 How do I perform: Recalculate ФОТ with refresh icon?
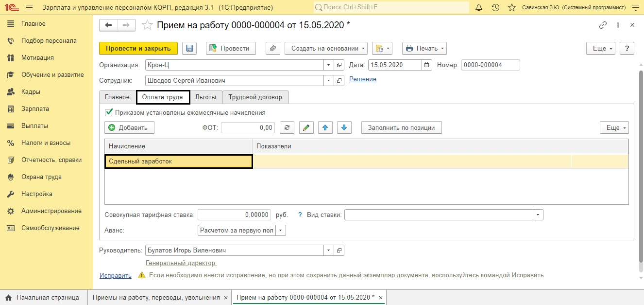[x=287, y=127]
